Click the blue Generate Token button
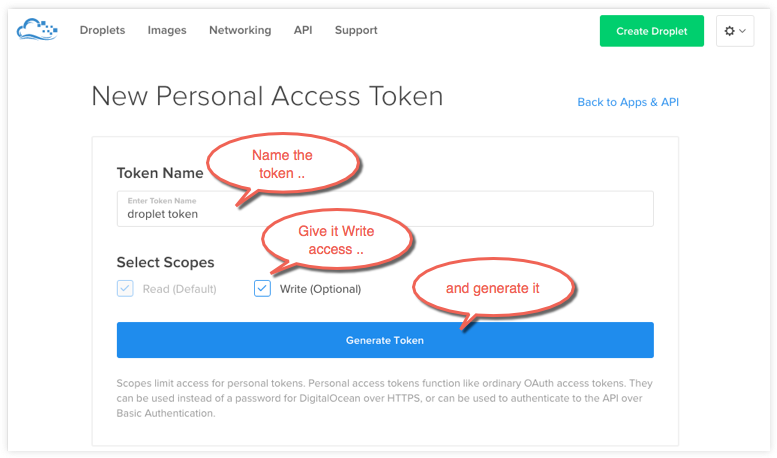 pyautogui.click(x=385, y=340)
